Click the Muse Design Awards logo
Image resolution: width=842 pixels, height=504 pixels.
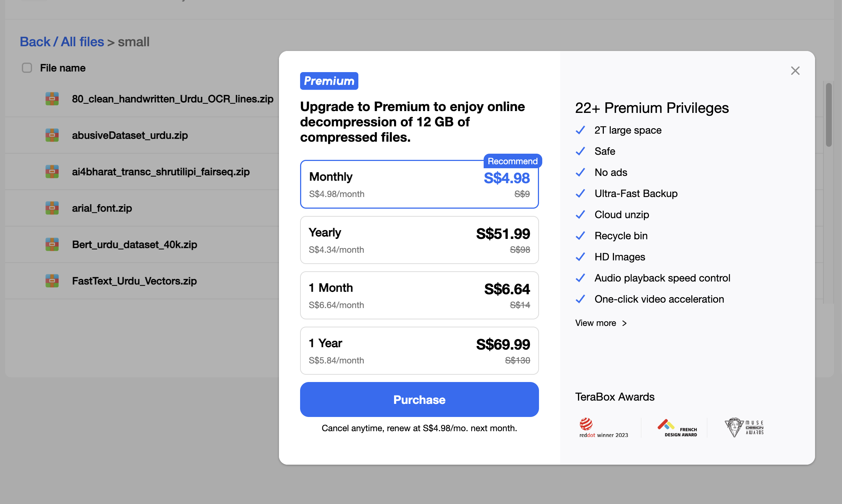coord(744,428)
